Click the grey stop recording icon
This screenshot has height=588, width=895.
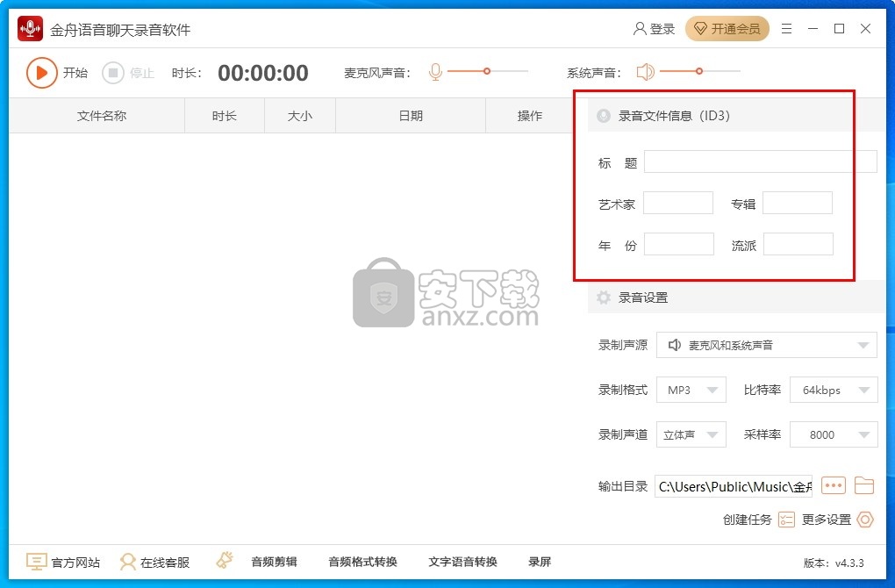point(113,73)
